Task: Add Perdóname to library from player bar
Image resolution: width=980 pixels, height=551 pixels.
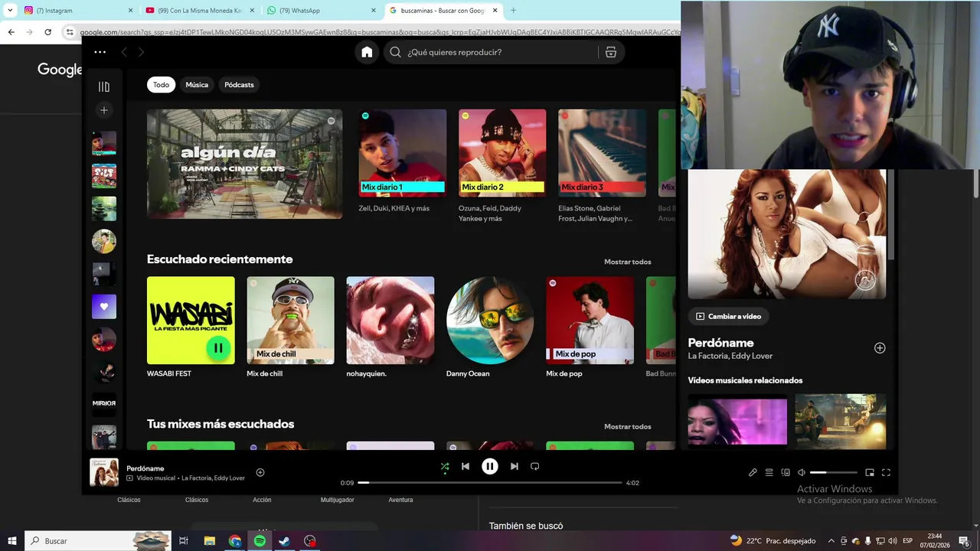Action: [260, 472]
